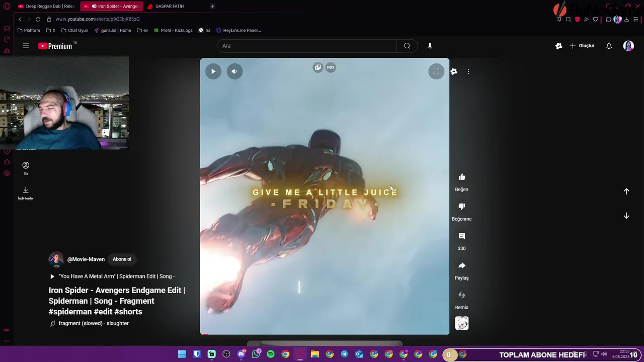Open the Siz sidebar entry
Screen dimensions: 644x362
tap(26, 168)
